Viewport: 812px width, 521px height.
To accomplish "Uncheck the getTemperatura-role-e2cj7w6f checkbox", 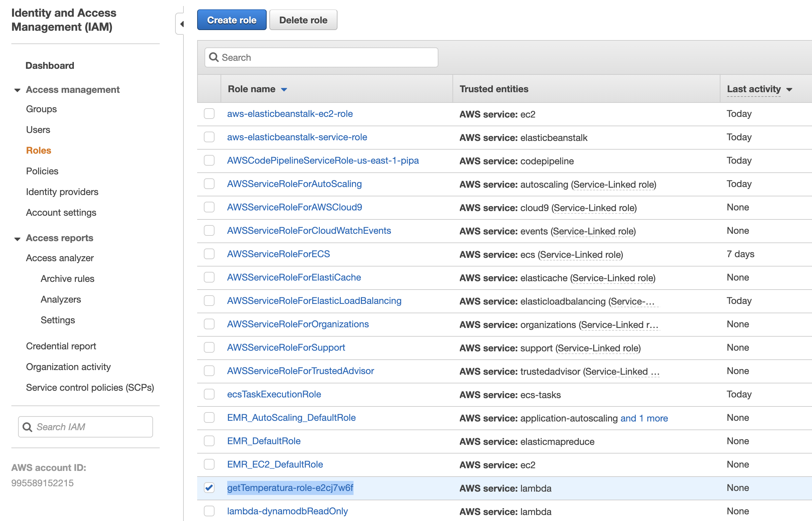I will 209,488.
